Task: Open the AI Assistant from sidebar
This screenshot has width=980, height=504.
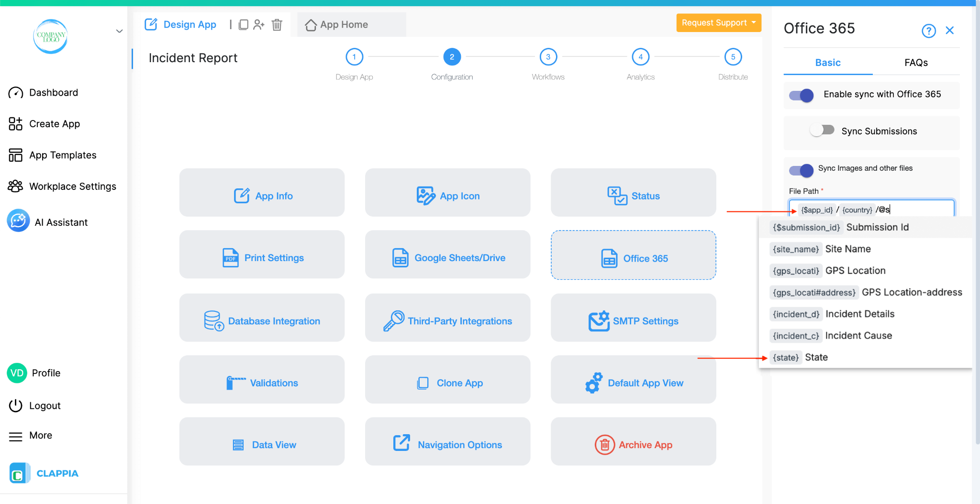Action: coord(61,221)
